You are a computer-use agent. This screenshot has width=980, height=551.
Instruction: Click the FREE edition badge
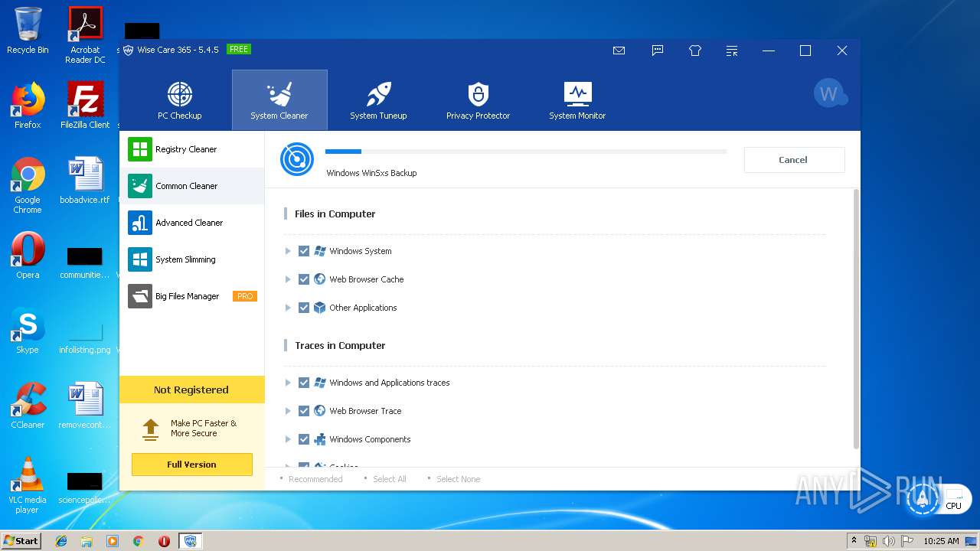tap(239, 49)
